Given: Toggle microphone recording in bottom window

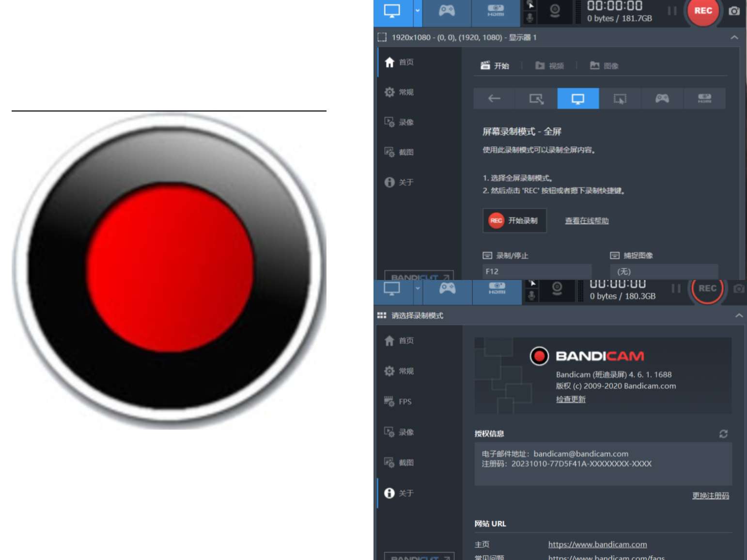Looking at the screenshot, I should pos(532,296).
